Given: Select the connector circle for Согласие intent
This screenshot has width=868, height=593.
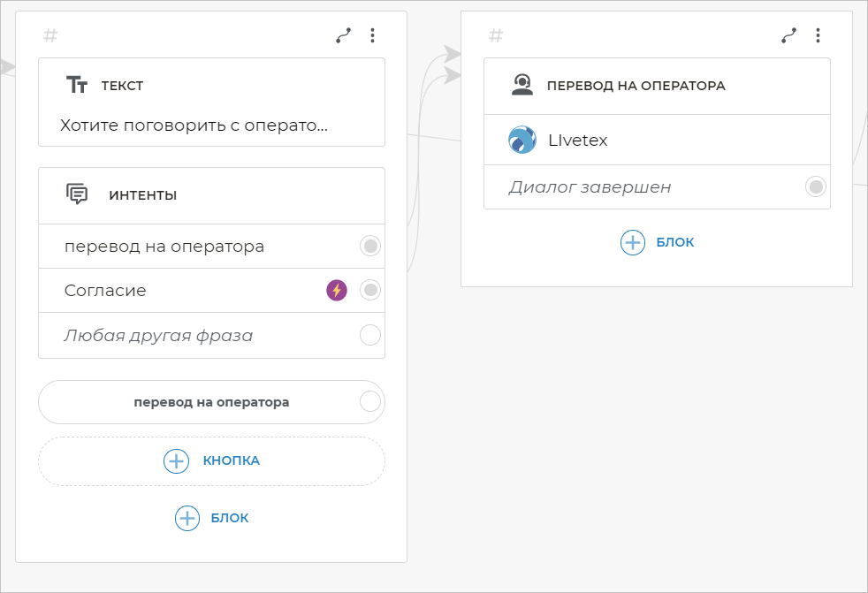Looking at the screenshot, I should (x=370, y=290).
